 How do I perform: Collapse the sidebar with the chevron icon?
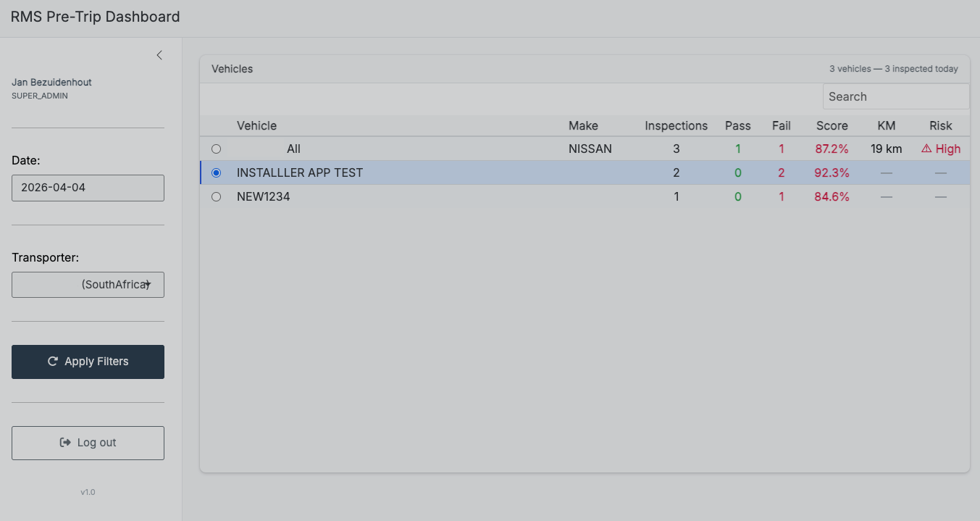click(159, 55)
